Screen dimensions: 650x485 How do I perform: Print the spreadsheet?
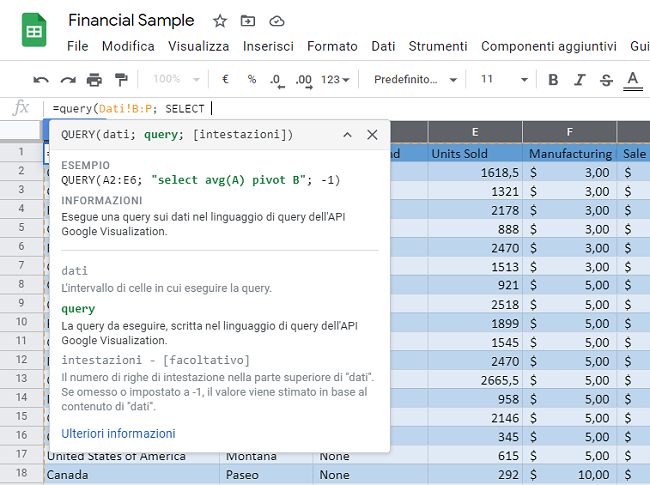(94, 79)
